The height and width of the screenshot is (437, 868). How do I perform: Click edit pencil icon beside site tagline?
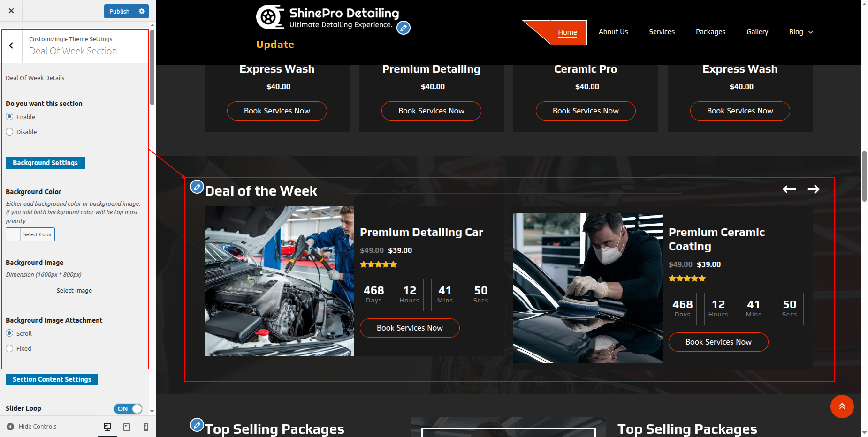click(x=403, y=28)
